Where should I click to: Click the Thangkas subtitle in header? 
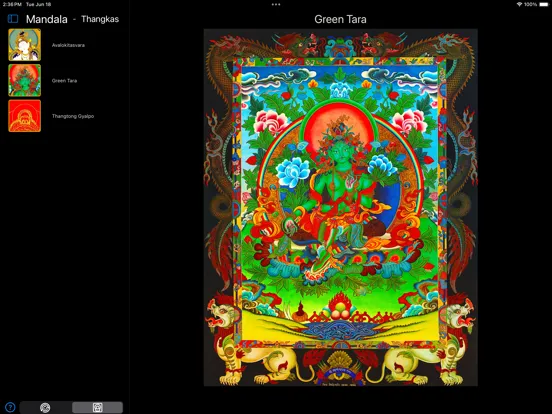pos(100,19)
